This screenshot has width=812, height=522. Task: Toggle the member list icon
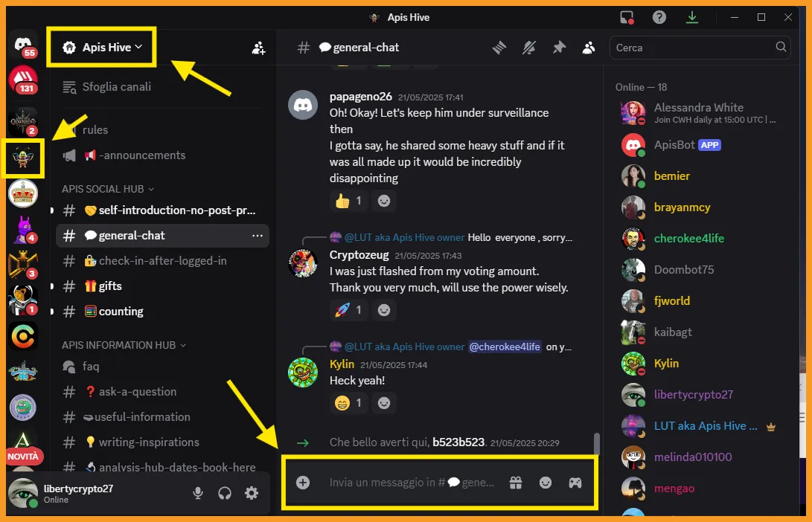[589, 48]
